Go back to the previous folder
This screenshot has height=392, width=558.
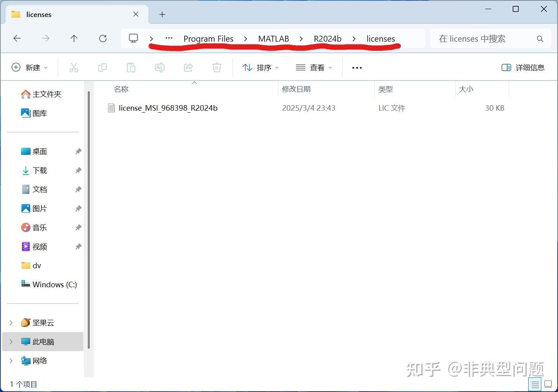coord(17,38)
